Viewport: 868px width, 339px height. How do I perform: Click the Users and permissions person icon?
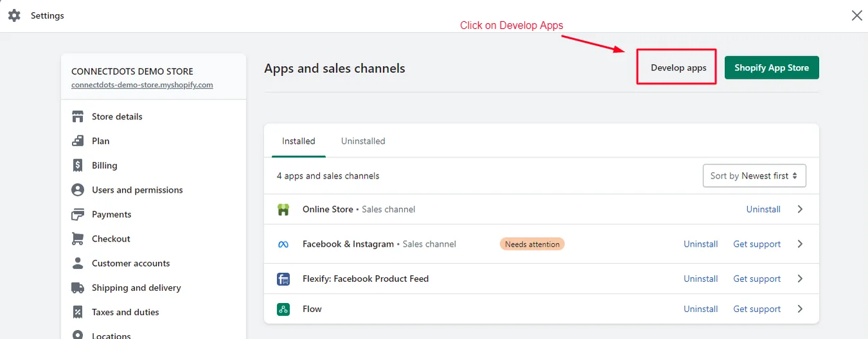tap(78, 190)
